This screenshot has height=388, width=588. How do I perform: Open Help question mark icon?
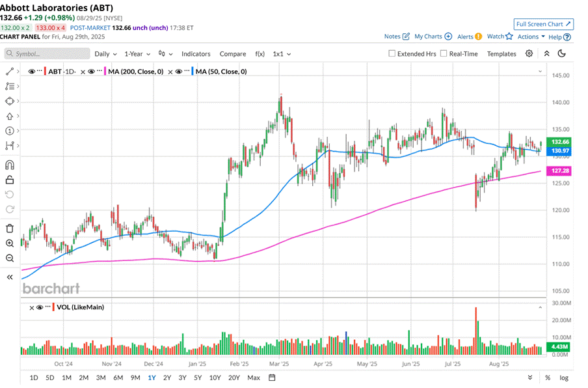click(567, 36)
